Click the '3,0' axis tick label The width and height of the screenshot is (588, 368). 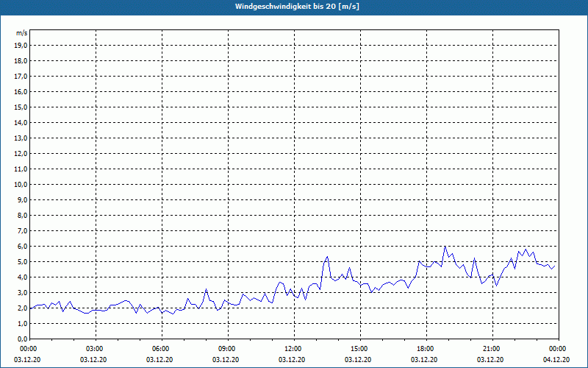point(23,292)
